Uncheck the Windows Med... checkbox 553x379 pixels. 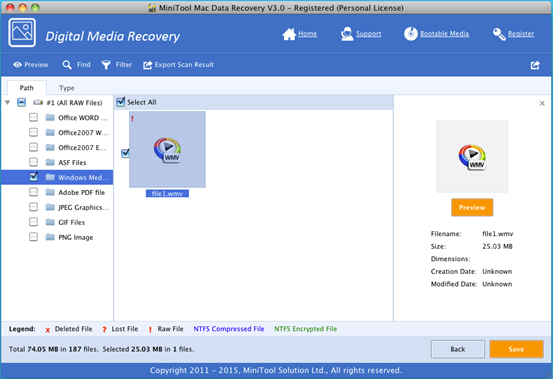pyautogui.click(x=34, y=177)
